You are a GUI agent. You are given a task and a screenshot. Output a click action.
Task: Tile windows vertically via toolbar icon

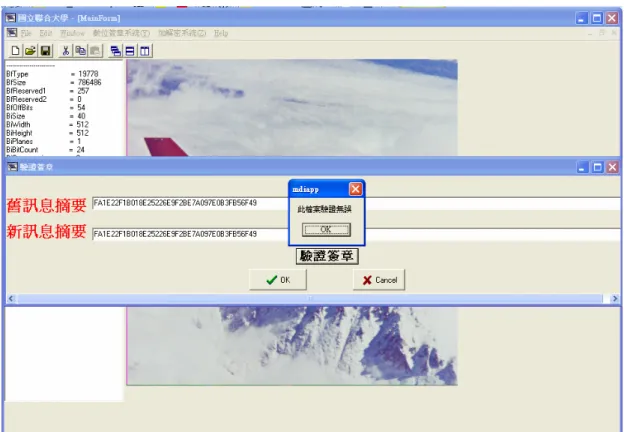tap(145, 51)
